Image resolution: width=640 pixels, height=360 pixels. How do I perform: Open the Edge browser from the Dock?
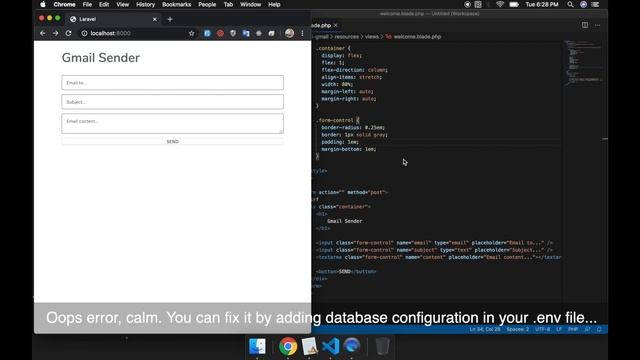(352, 346)
